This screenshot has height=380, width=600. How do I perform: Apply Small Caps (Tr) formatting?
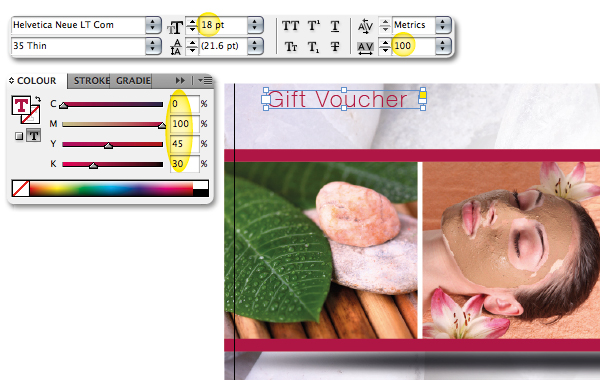point(291,47)
